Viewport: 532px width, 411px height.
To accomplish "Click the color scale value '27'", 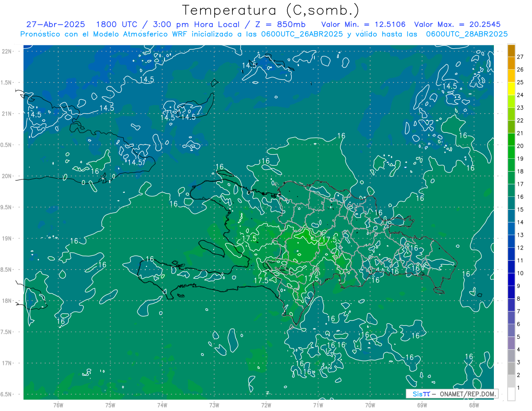I will [x=520, y=57].
